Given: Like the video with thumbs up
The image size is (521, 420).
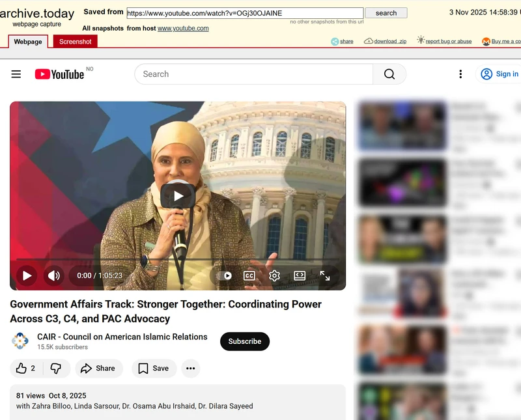Looking at the screenshot, I should (25, 369).
